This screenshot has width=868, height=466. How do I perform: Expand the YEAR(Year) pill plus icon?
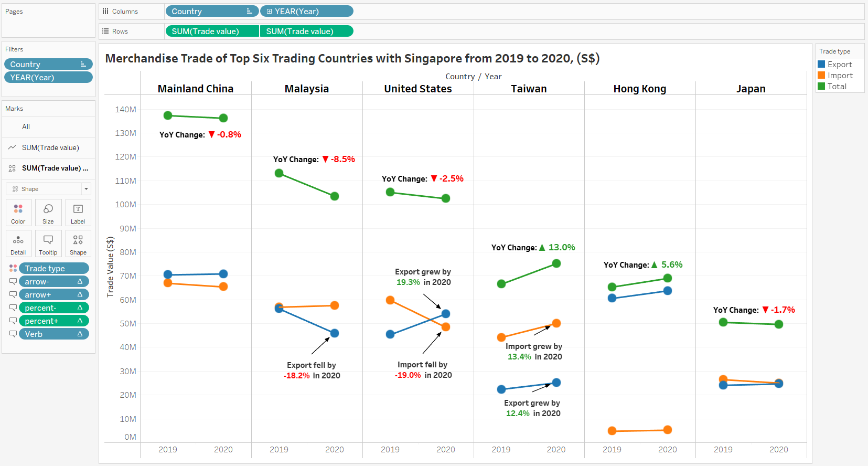[269, 11]
